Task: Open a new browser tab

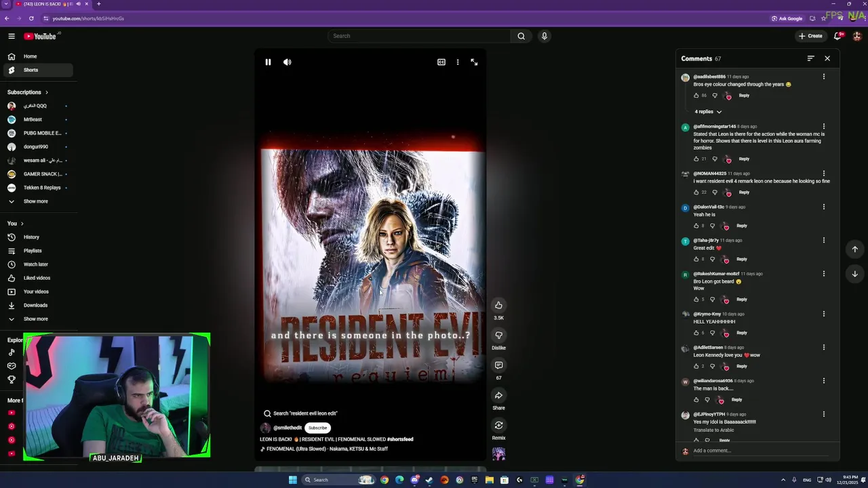Action: point(98,4)
